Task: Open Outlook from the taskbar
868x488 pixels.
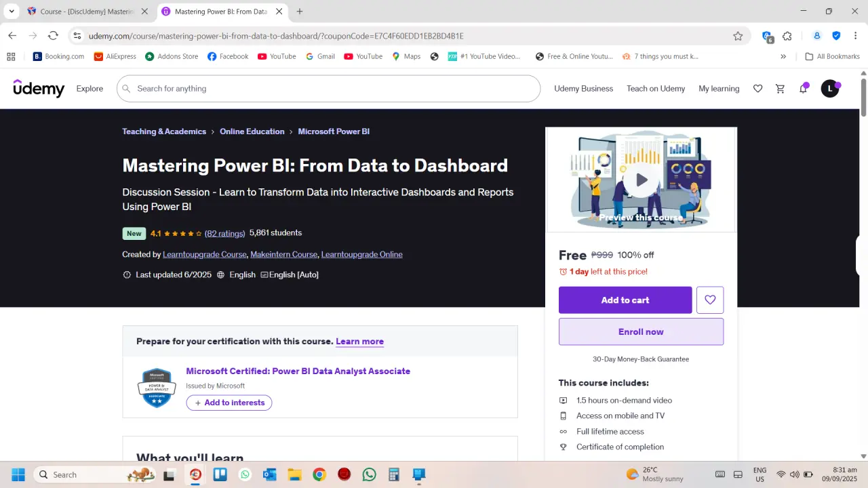Action: coord(270,474)
